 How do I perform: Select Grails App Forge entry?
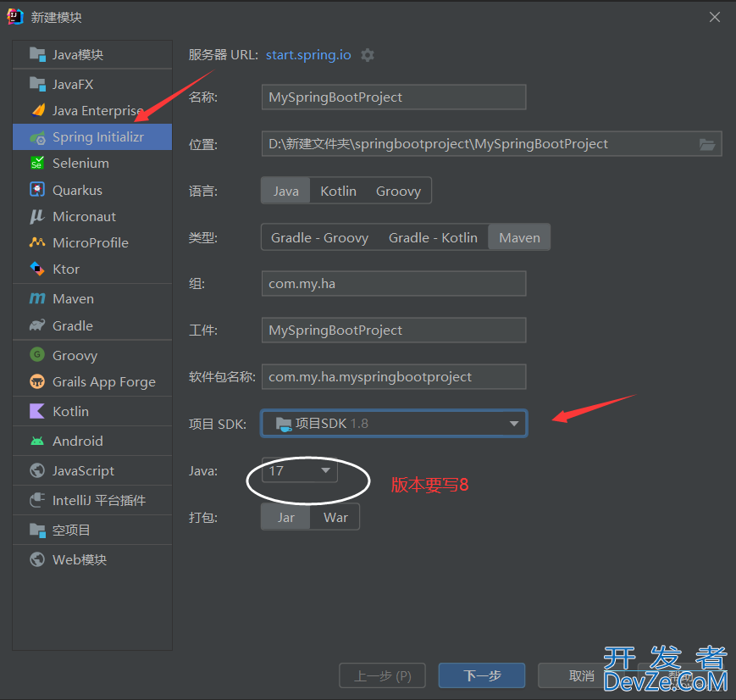point(92,381)
